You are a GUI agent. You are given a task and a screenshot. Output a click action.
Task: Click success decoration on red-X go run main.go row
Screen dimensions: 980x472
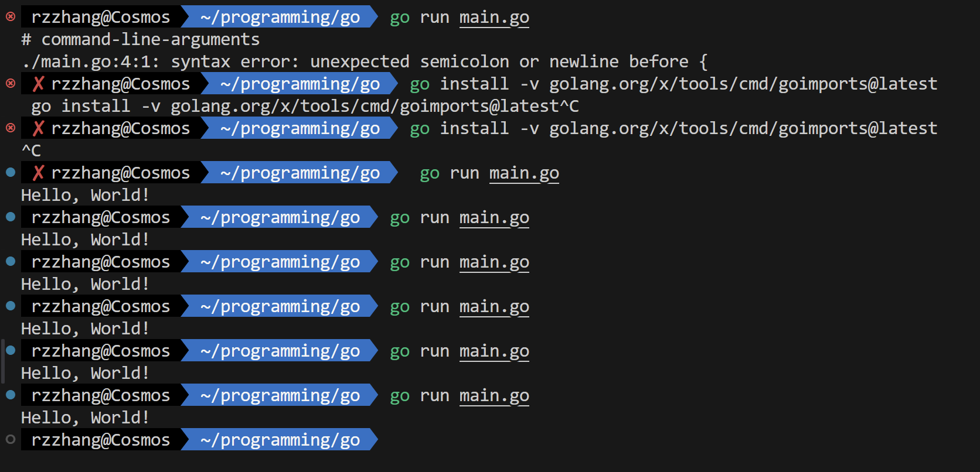coord(11,172)
